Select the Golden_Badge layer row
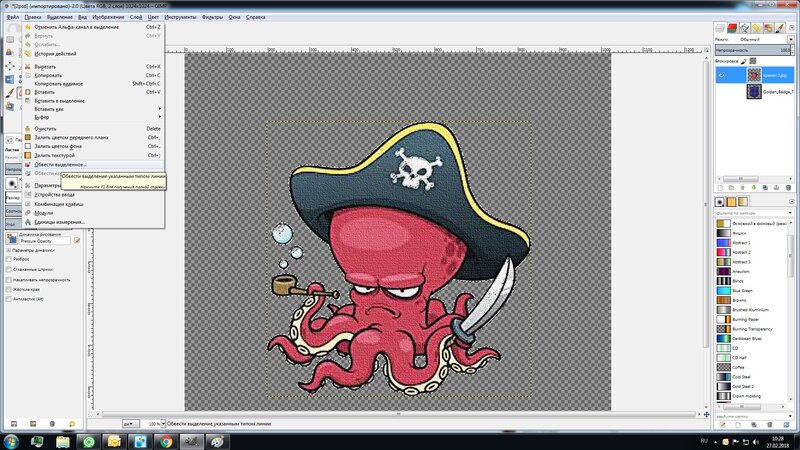800x450 pixels. point(755,92)
